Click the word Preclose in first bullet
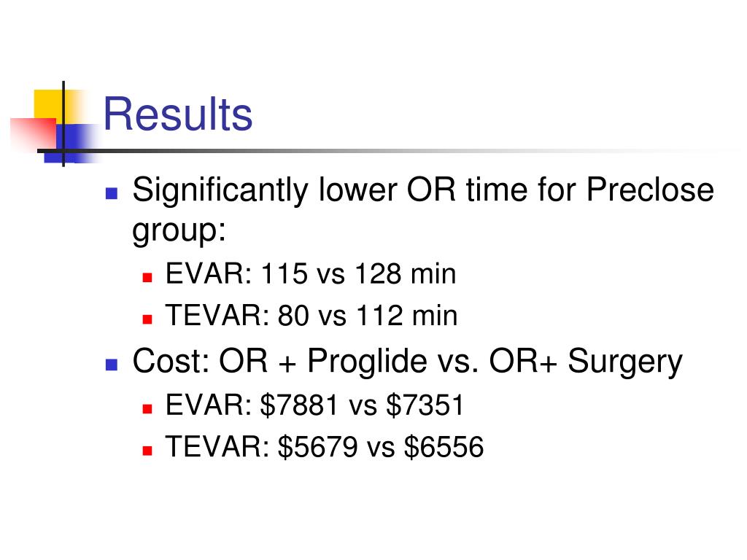747x560 pixels. click(650, 190)
